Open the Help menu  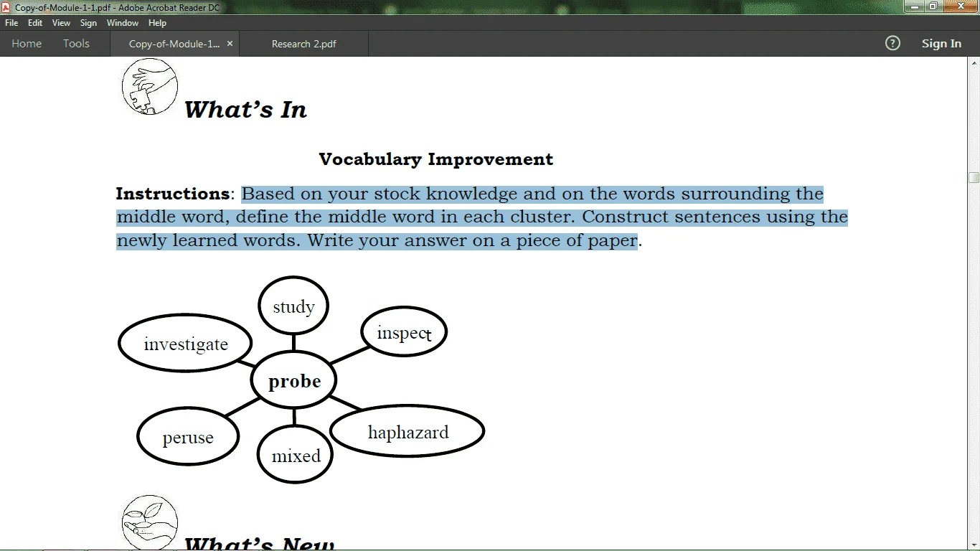coord(157,23)
